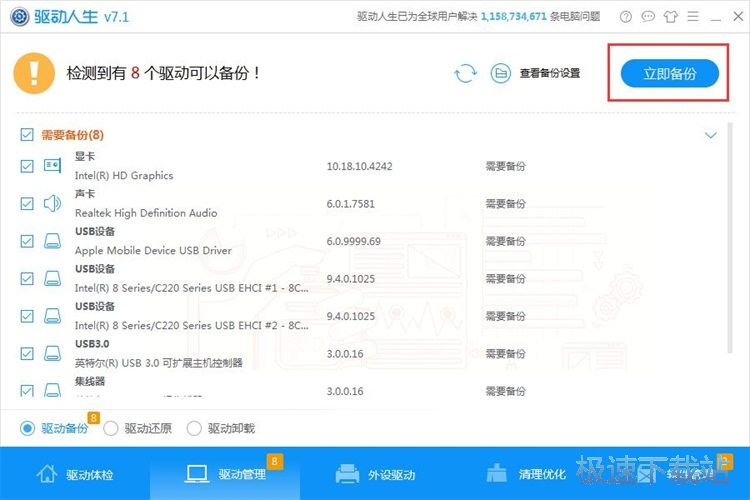This screenshot has width=750, height=500.
Task: Click the 检测到有 8 个驱动可以备份 heading
Action: [x=163, y=73]
